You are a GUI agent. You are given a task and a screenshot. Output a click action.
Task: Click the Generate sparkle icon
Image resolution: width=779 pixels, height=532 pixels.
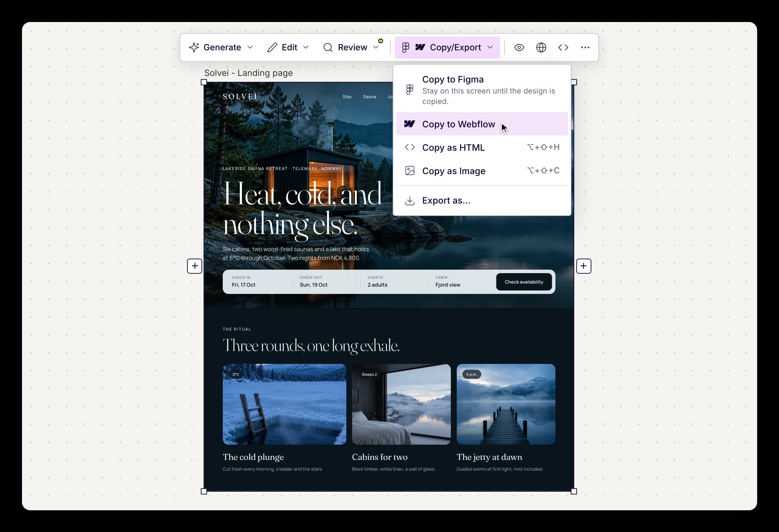click(x=194, y=47)
